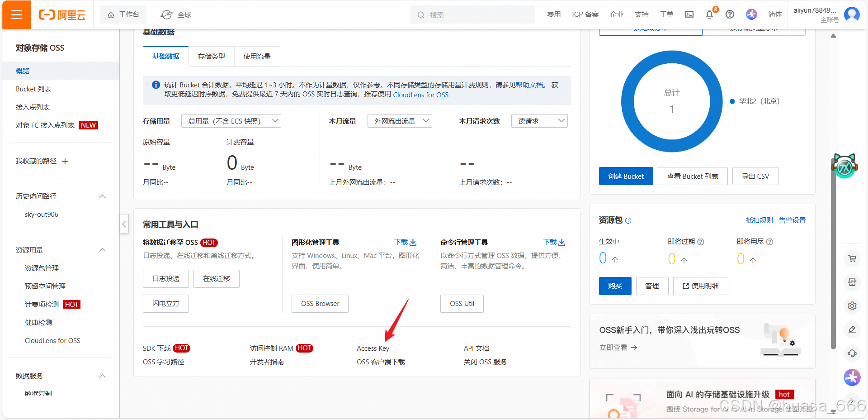The width and height of the screenshot is (868, 420).
Task: Open the OSS Browser button
Action: [x=320, y=304]
